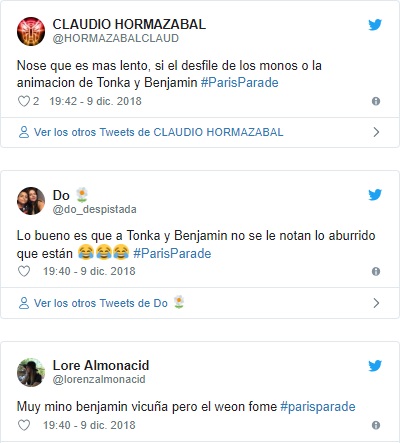Viewport: 400px width, 443px height.
Task: Like Do's tweet about Tonka y Benjamin
Action: 24,271
